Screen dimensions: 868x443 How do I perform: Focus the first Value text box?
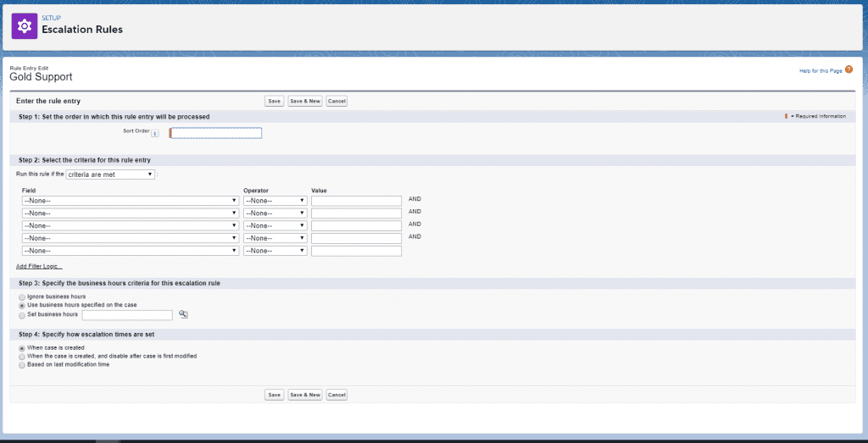coord(356,201)
